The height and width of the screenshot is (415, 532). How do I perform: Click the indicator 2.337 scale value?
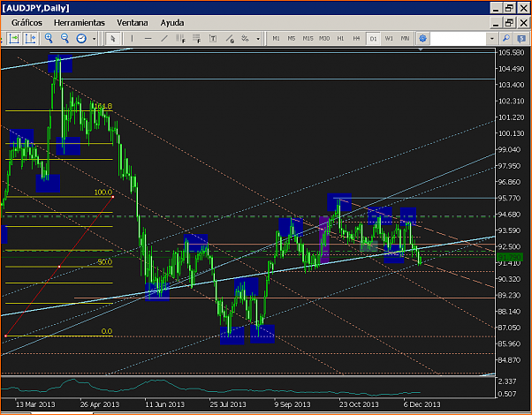click(507, 381)
